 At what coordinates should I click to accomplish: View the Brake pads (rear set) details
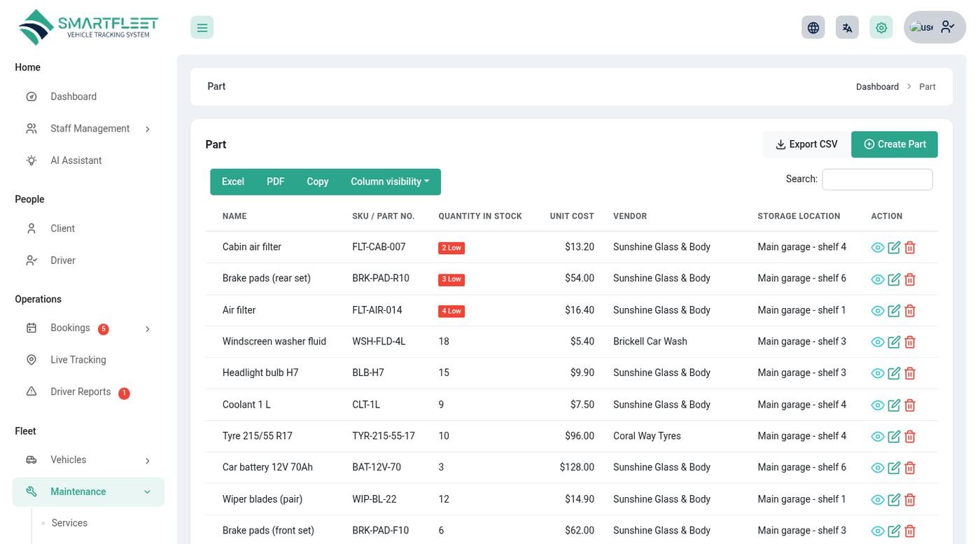click(878, 279)
